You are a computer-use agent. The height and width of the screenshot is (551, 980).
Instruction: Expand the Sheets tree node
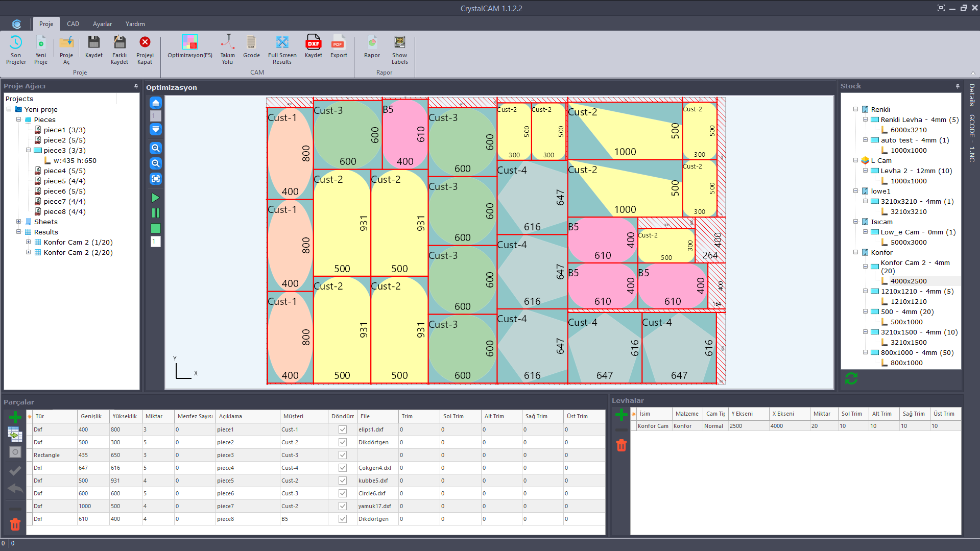pyautogui.click(x=19, y=222)
